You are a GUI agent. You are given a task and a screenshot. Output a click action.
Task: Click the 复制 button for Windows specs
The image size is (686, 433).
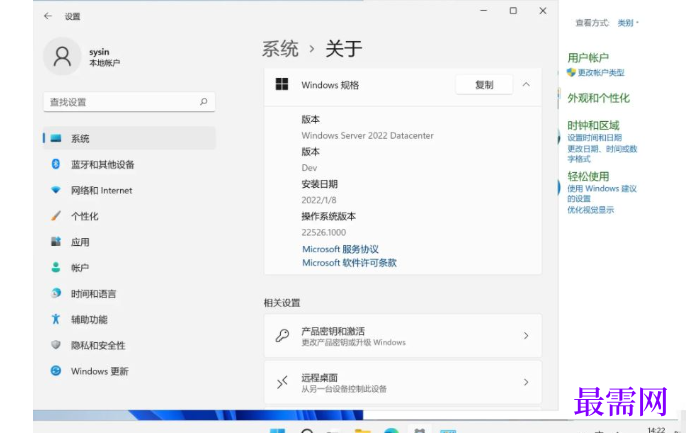484,85
